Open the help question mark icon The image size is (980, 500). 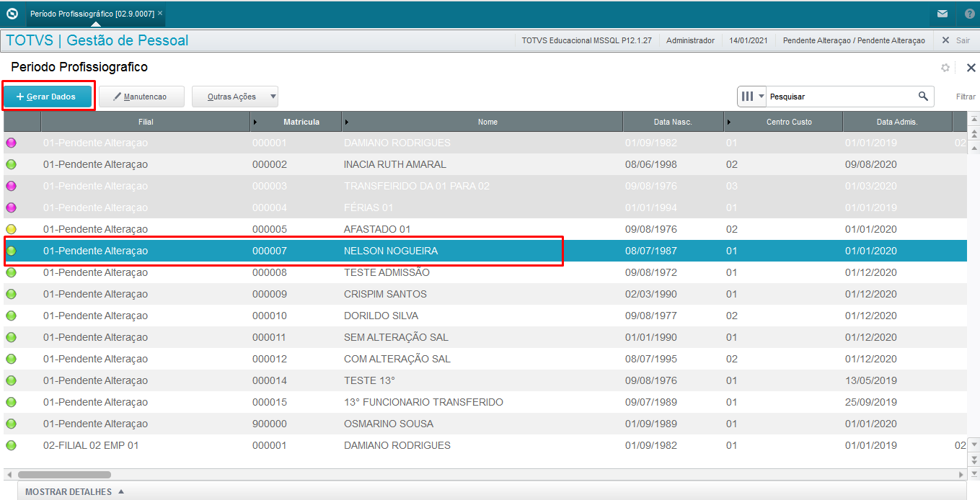[969, 14]
